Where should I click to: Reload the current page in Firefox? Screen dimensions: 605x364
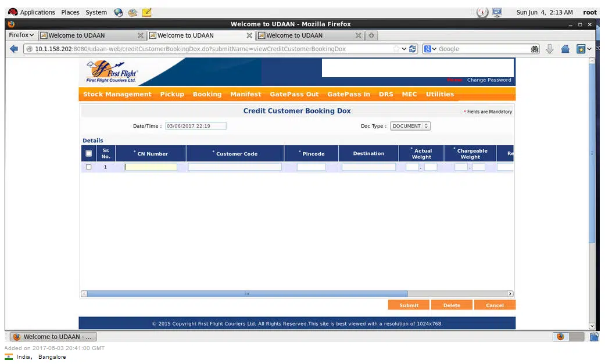(413, 49)
